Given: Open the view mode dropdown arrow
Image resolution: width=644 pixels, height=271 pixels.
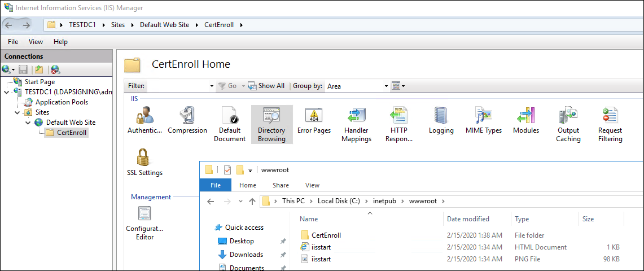Looking at the screenshot, I should [x=404, y=86].
